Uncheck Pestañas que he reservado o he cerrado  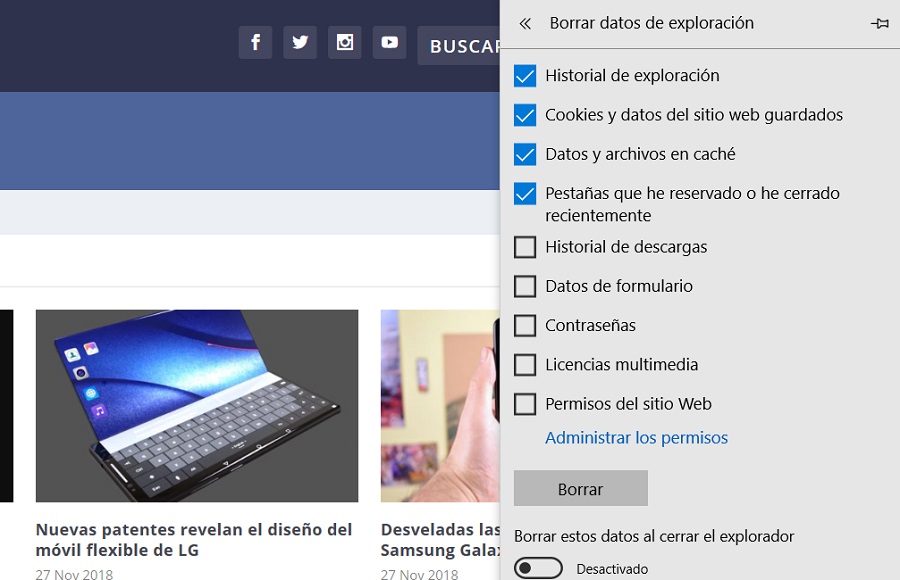[525, 193]
